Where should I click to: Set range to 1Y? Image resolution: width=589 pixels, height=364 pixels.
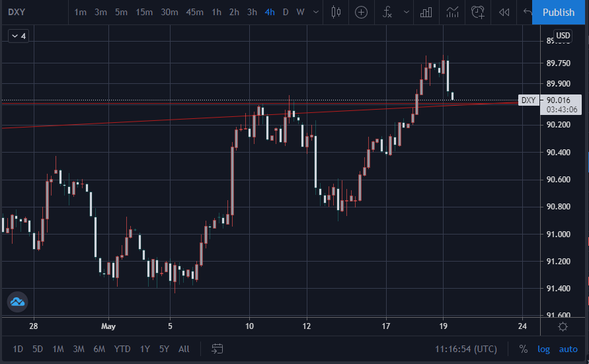point(145,349)
